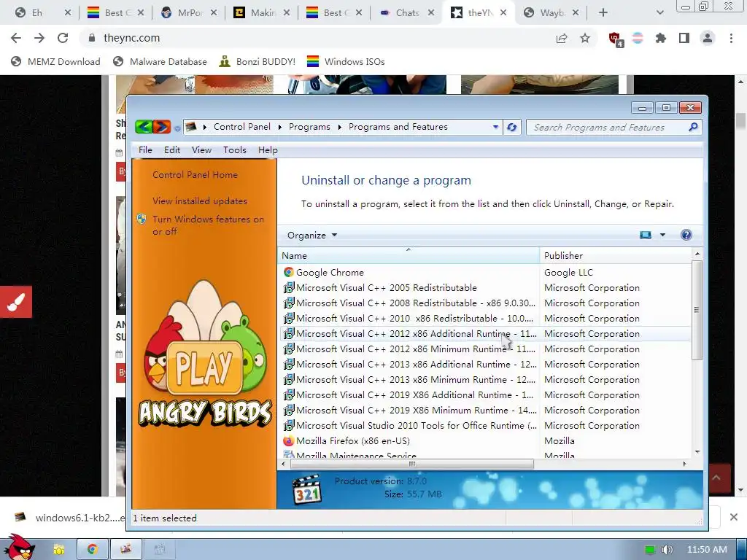The image size is (747, 560).
Task: Bookmark this page with the star icon
Action: click(x=585, y=38)
